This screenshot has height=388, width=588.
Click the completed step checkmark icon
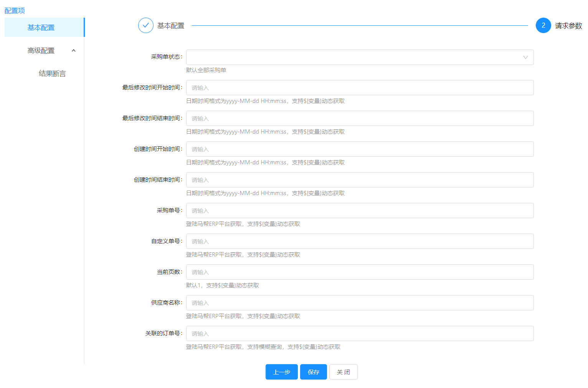[x=145, y=25]
